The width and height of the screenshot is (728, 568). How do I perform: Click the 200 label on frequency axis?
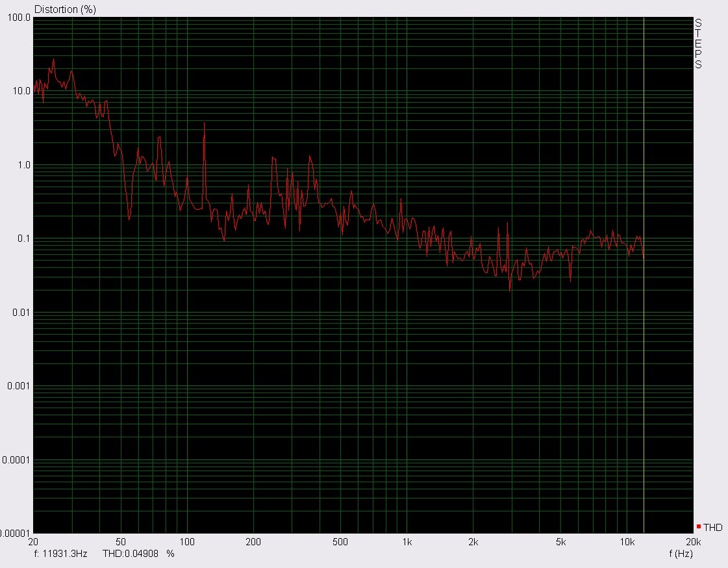[x=253, y=541]
